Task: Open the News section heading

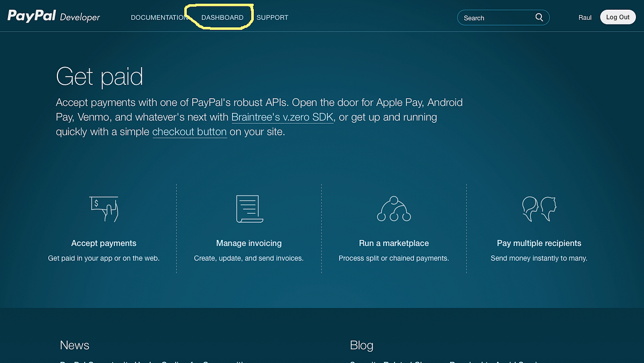Action: click(74, 345)
